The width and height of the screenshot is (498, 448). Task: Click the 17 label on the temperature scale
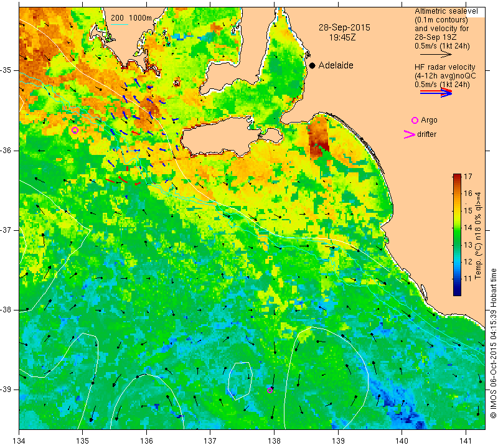pyautogui.click(x=467, y=177)
